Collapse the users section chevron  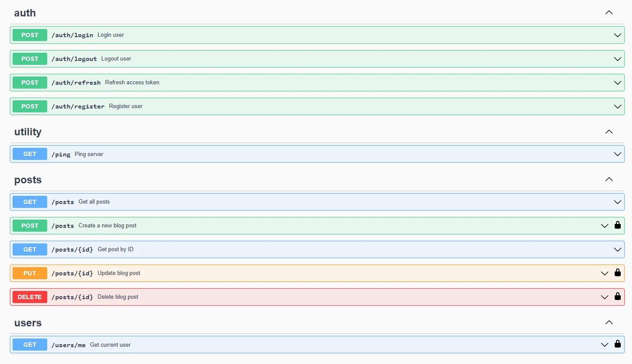click(x=609, y=322)
